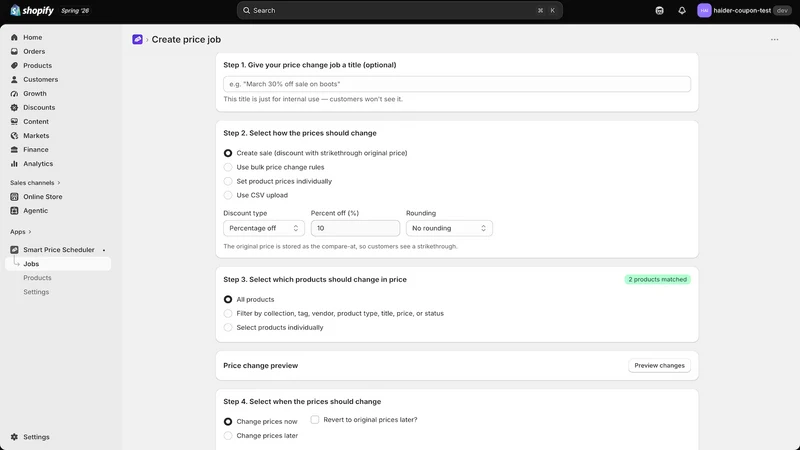Expand the Sales channels section
This screenshot has width=800, height=450.
tap(35, 183)
